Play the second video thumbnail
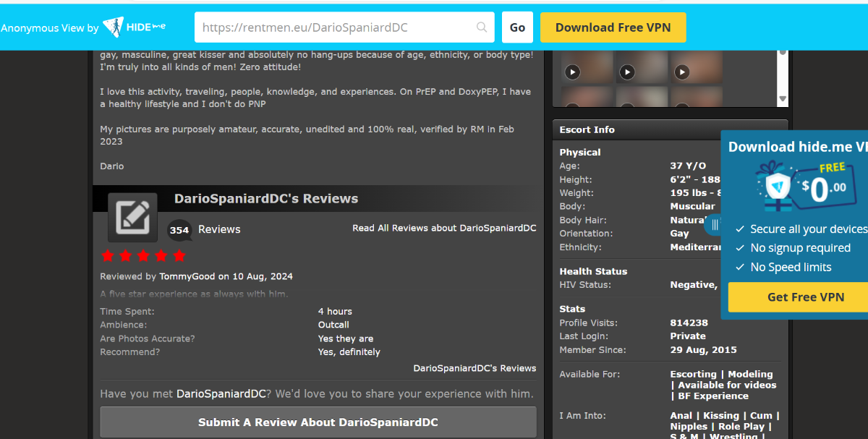Viewport: 868px width, 439px height. point(627,72)
